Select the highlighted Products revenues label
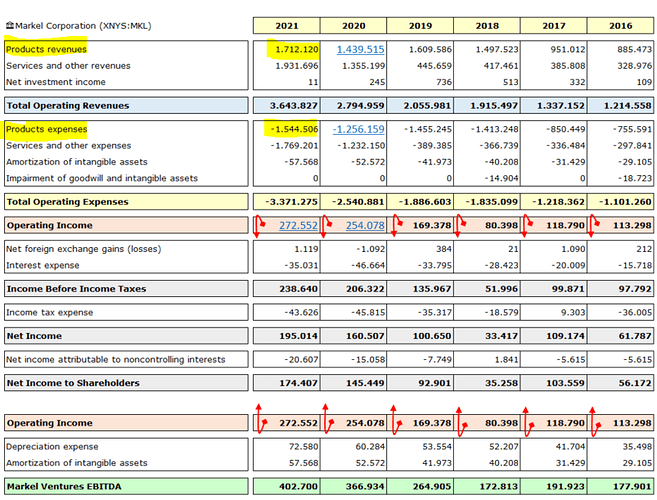Viewport: 657px width, 500px height. click(x=46, y=49)
